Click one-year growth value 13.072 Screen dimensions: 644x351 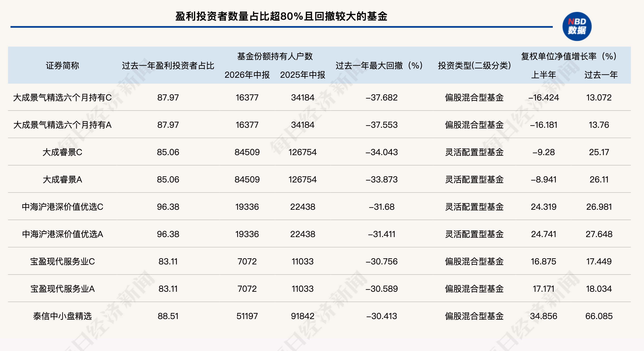(x=599, y=98)
